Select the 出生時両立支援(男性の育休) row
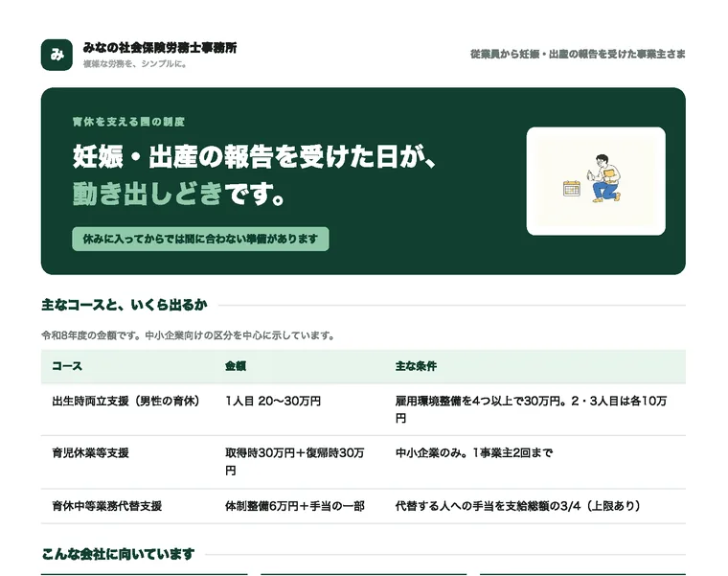 coord(363,409)
